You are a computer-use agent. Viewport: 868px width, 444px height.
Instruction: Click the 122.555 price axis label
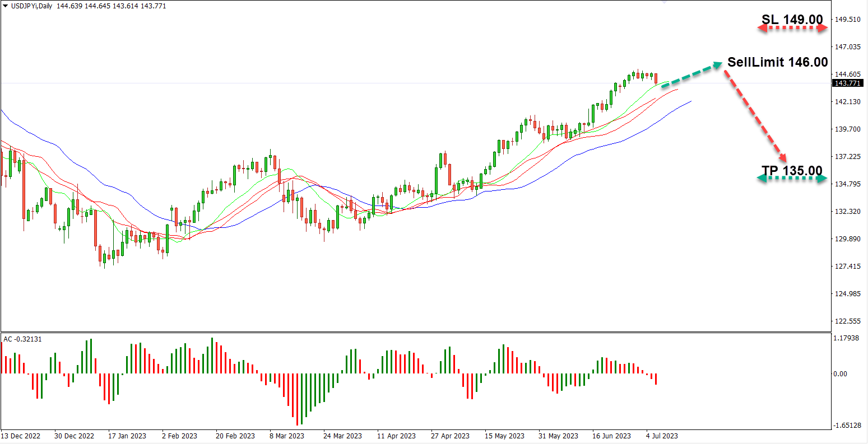coord(848,321)
